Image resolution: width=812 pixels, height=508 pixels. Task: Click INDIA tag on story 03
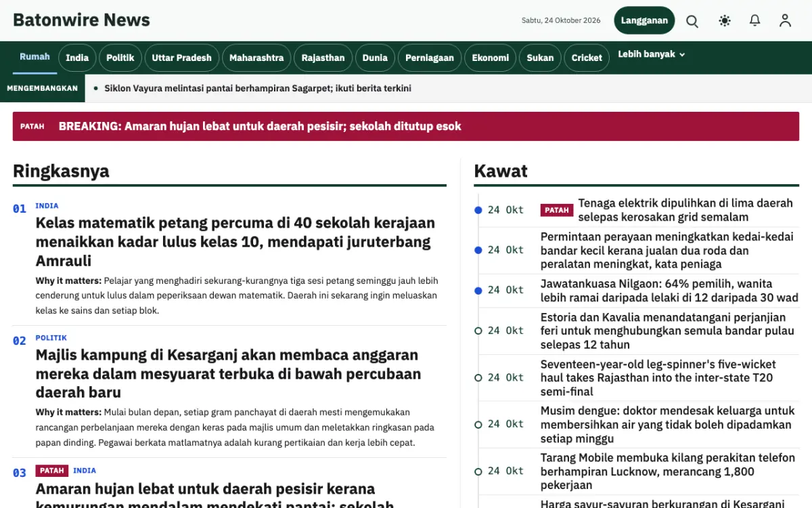coord(85,471)
